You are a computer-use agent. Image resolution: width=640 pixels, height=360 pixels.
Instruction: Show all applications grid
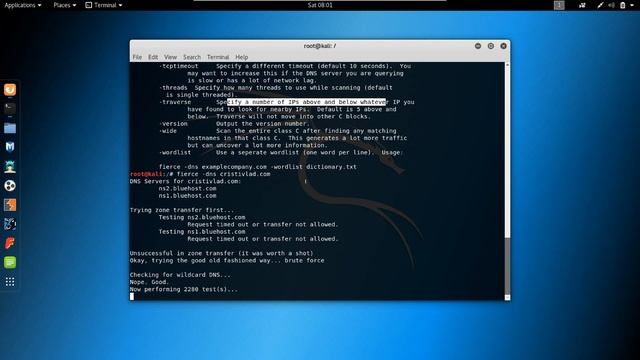pos(10,282)
